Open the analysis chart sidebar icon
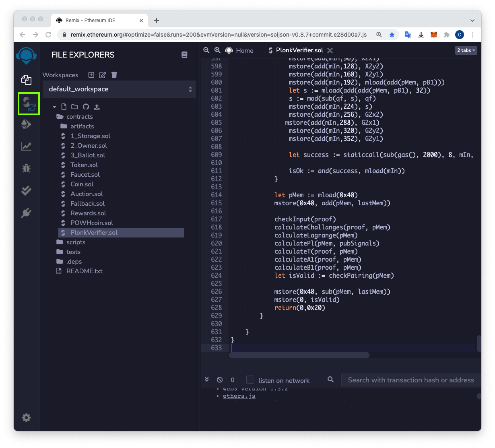 pos(26,146)
